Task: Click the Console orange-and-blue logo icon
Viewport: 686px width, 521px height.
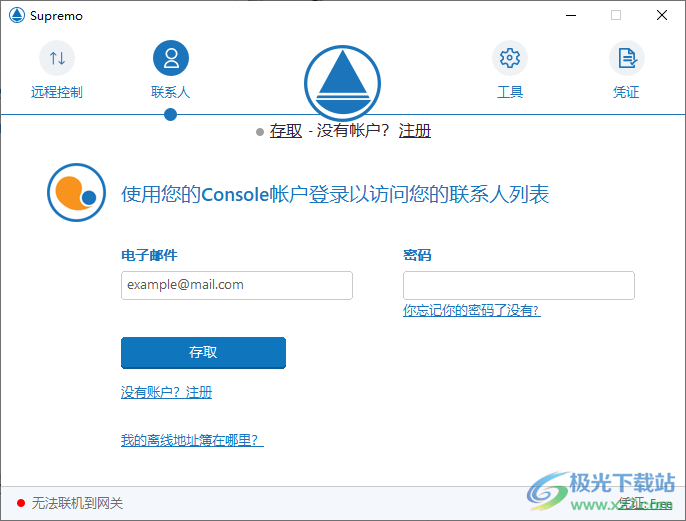Action: [77, 192]
